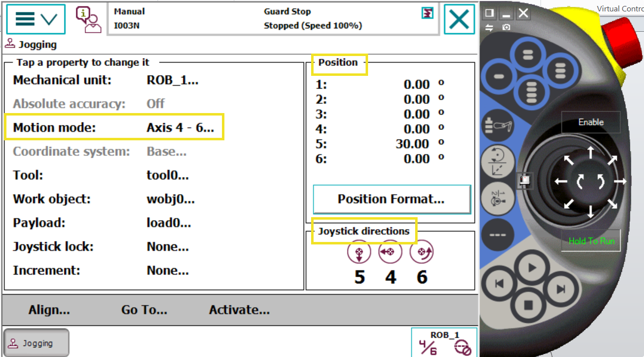Open the Motion mode Axis 4 - 6 setting
Image resolution: width=644 pixels, height=357 pixels.
(114, 127)
